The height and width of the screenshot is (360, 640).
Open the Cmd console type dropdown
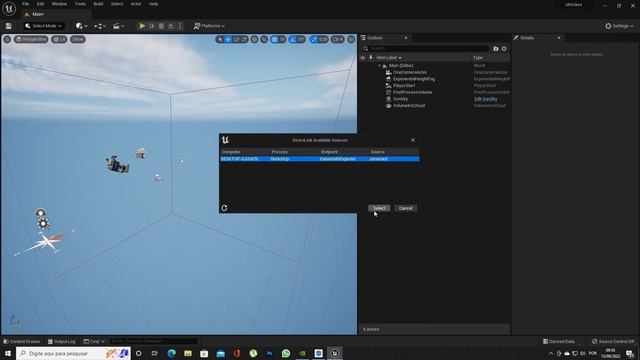tap(93, 341)
